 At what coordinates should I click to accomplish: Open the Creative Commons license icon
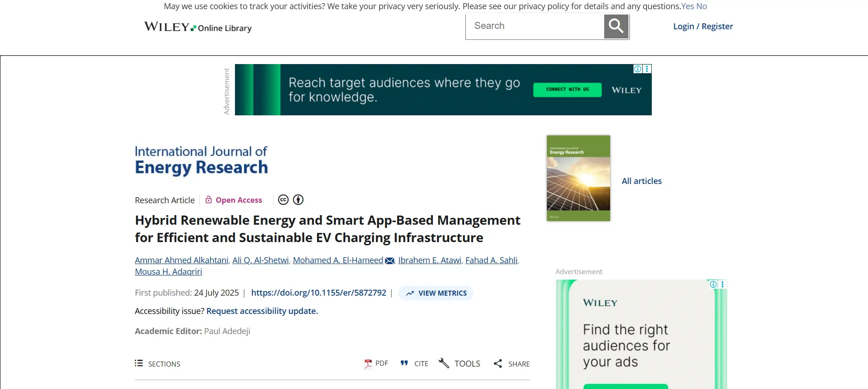click(x=284, y=200)
